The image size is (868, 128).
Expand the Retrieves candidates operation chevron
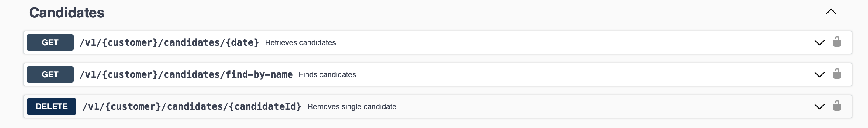(x=819, y=43)
